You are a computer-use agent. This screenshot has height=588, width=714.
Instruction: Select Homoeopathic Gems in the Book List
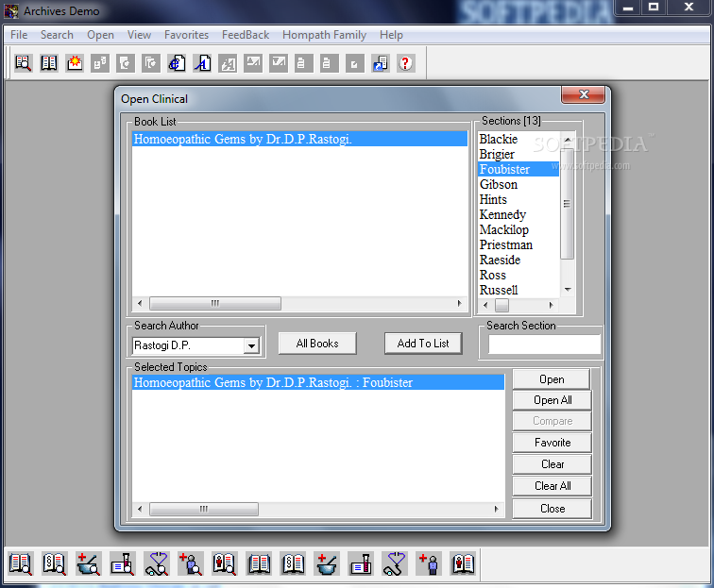click(x=299, y=139)
